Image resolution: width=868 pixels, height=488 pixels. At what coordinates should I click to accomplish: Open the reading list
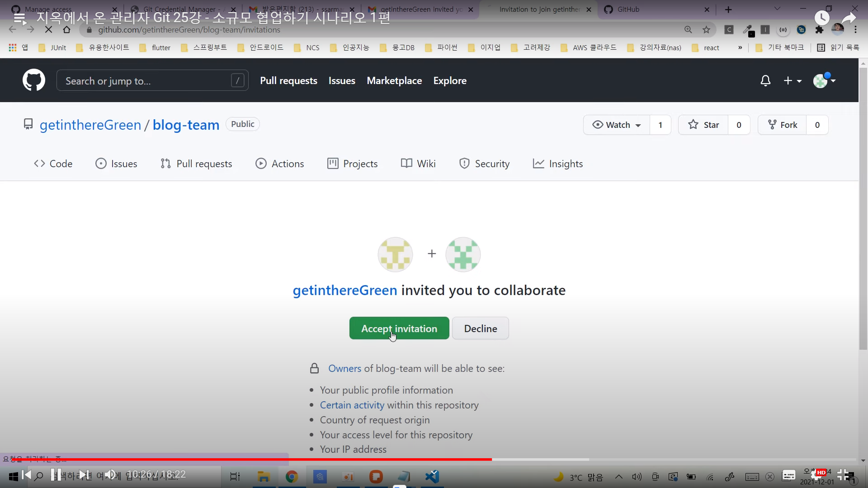point(838,47)
